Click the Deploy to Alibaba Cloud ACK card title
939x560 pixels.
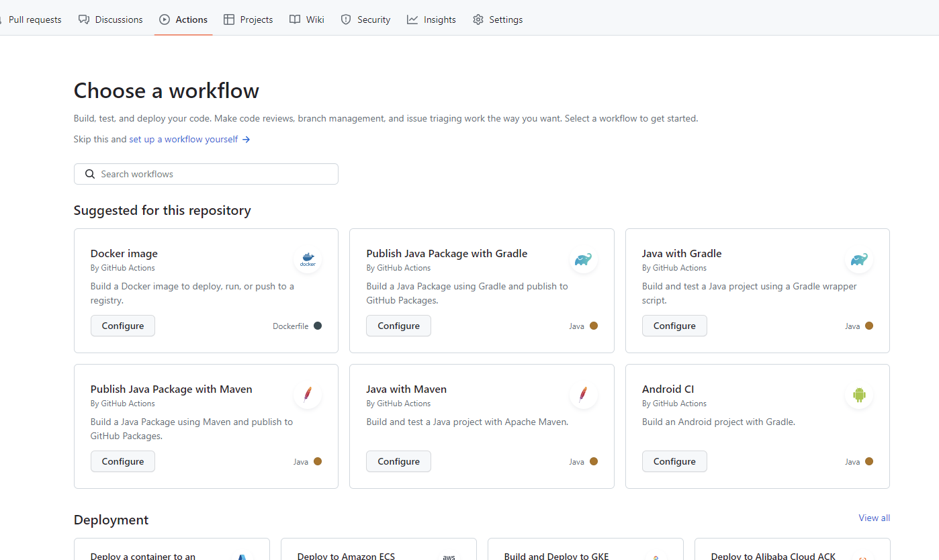coord(773,555)
